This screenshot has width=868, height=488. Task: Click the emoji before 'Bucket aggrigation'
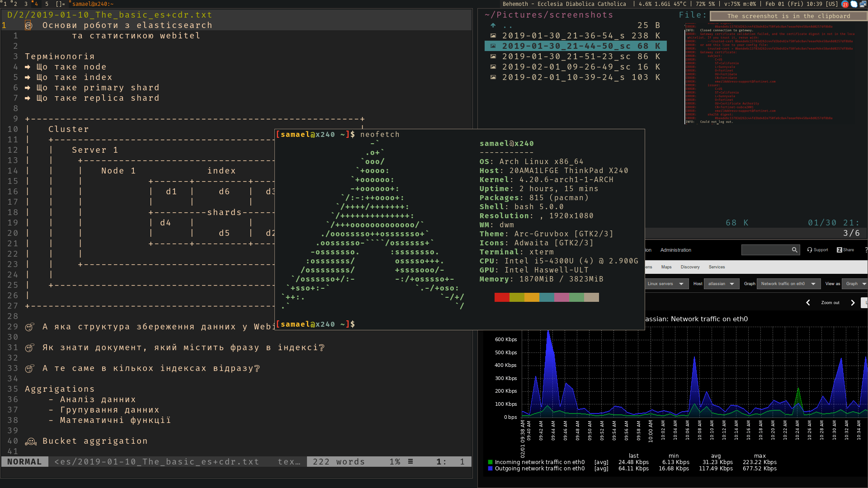click(31, 441)
